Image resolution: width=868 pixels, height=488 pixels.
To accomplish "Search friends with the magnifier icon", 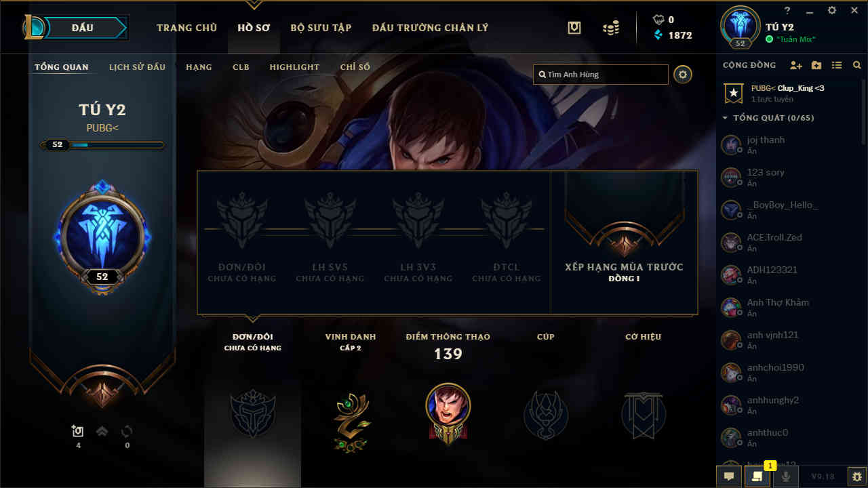I will pos(857,65).
